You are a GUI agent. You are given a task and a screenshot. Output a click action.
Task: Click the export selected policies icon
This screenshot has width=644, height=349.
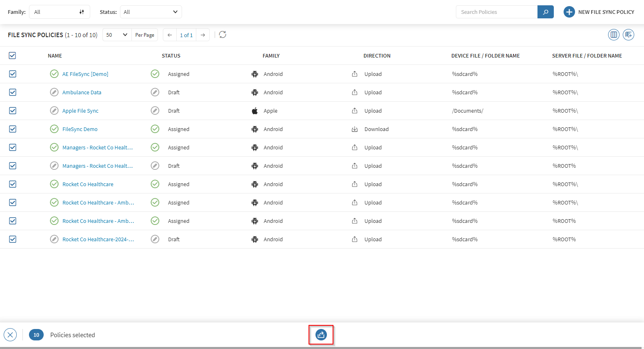click(x=321, y=335)
